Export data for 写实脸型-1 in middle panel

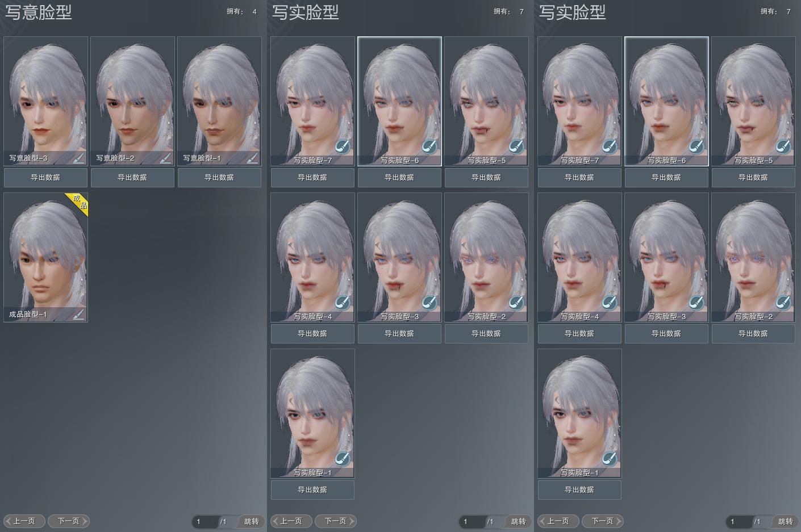tap(312, 489)
